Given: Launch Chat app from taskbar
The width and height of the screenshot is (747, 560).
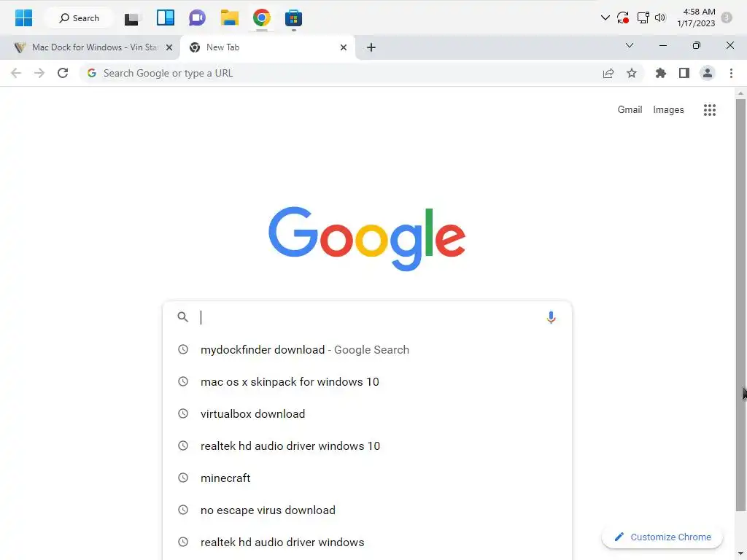Looking at the screenshot, I should tap(197, 18).
